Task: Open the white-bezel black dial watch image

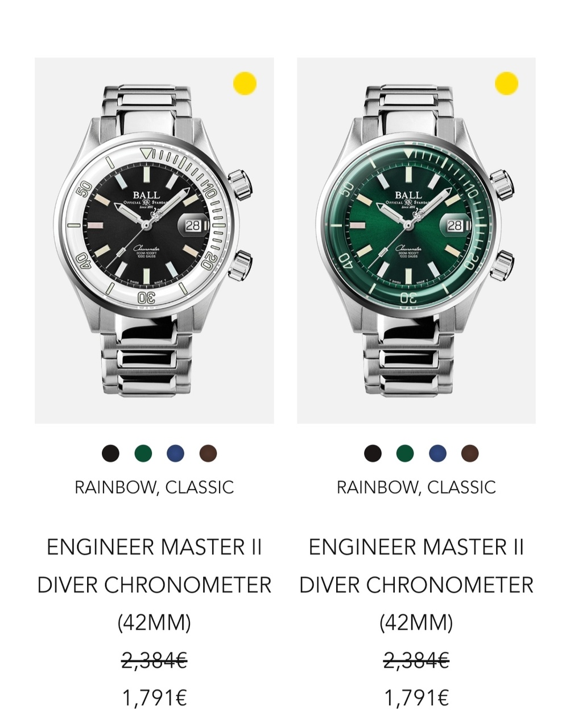Action: [x=154, y=241]
